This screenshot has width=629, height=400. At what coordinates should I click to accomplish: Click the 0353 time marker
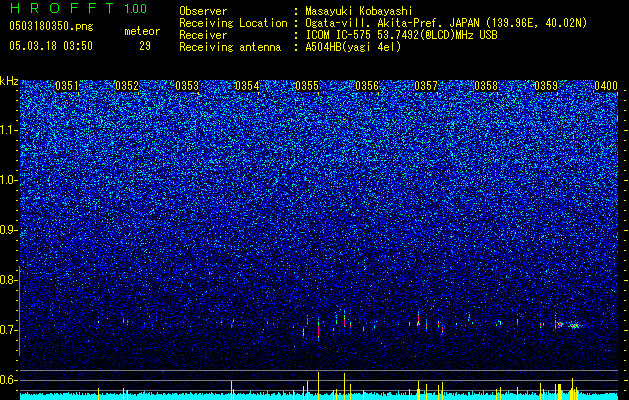click(187, 86)
